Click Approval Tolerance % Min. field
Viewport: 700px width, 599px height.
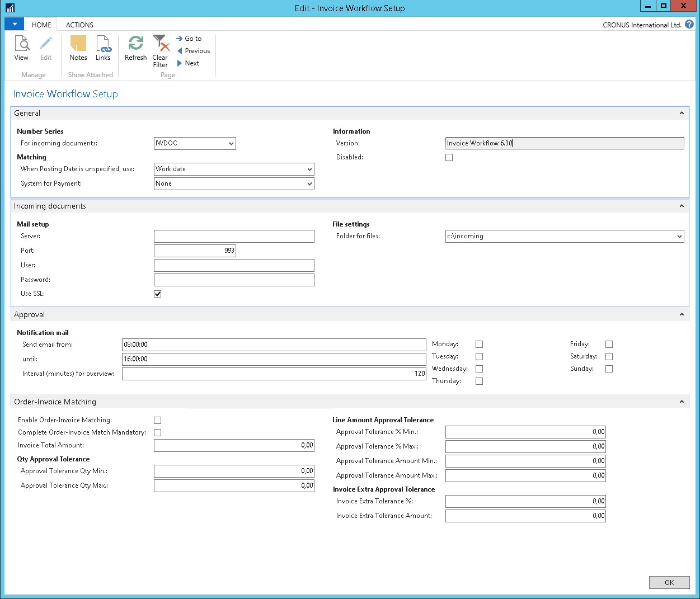(x=525, y=432)
